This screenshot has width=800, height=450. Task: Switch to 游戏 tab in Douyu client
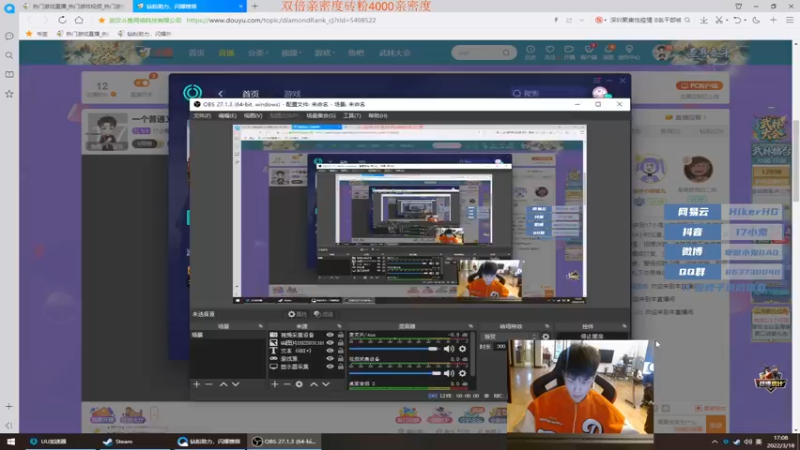(292, 94)
